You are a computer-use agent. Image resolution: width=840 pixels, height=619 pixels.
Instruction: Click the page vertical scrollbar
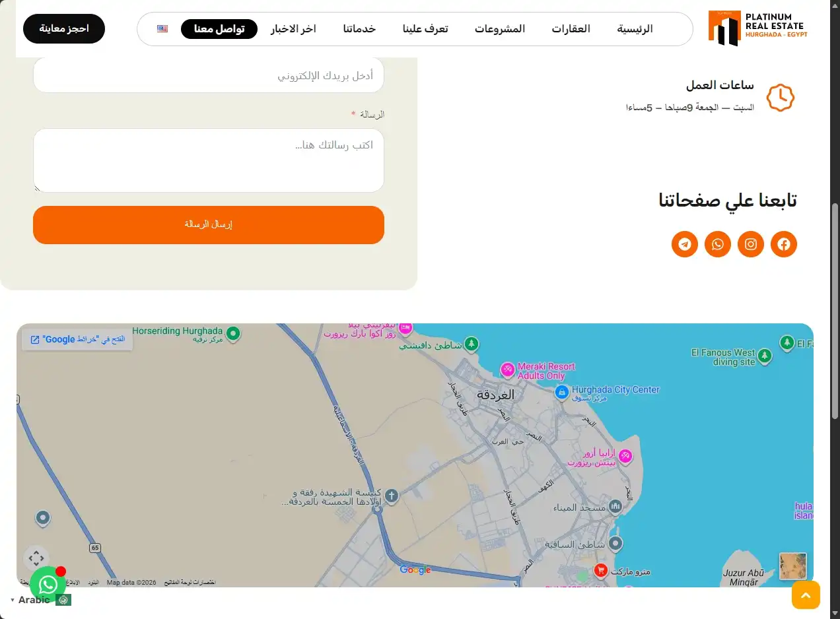835,310
